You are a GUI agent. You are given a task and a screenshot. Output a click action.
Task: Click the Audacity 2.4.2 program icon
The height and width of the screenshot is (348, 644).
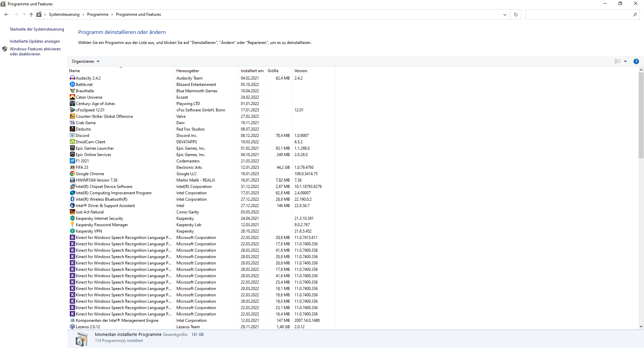(x=72, y=78)
